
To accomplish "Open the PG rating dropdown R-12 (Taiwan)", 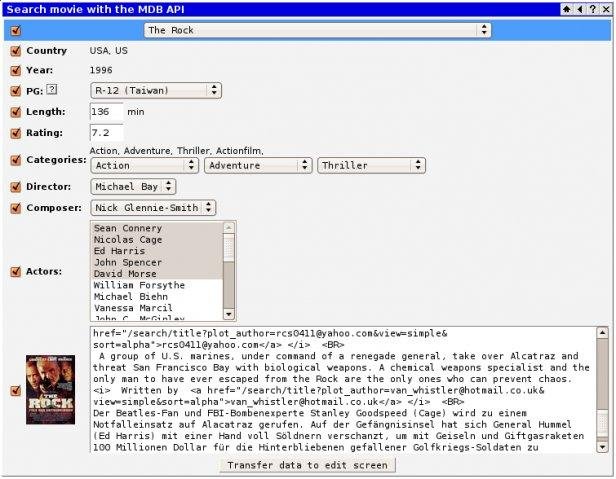I will (x=156, y=90).
